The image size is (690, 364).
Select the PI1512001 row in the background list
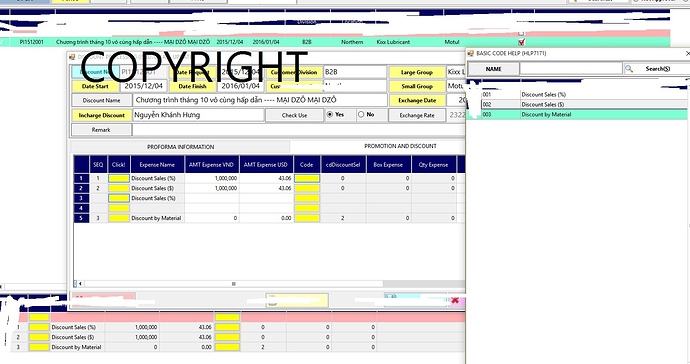[x=334, y=42]
